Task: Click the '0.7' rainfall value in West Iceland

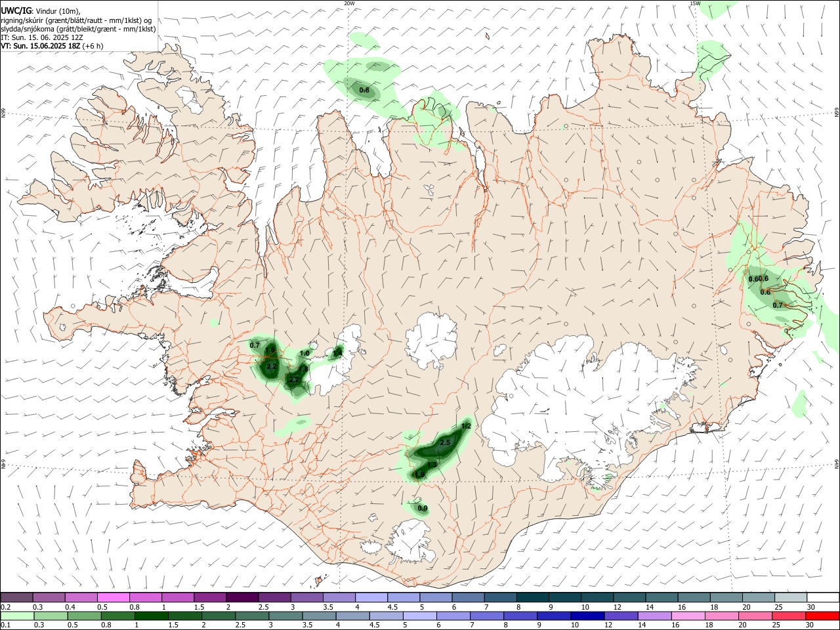Action: pos(255,345)
